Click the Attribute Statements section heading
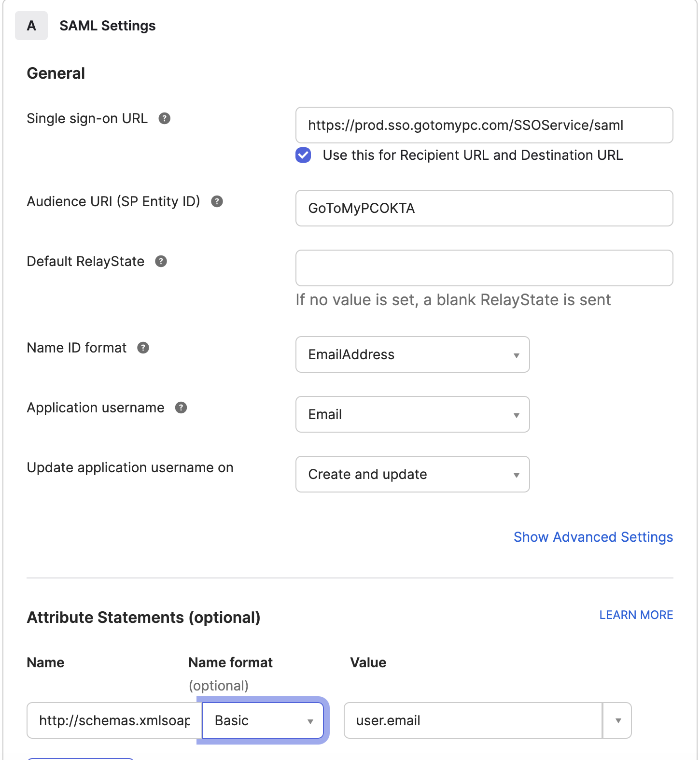Screen dimensions: 700x760 [x=143, y=618]
